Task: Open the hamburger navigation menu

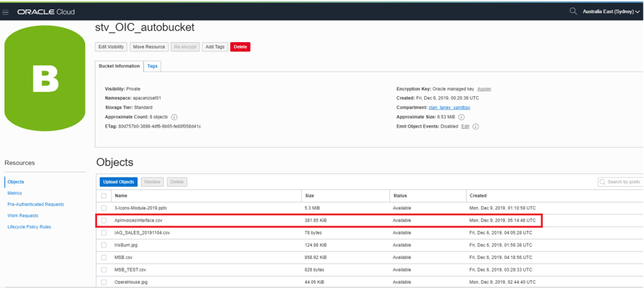Action: [6, 11]
